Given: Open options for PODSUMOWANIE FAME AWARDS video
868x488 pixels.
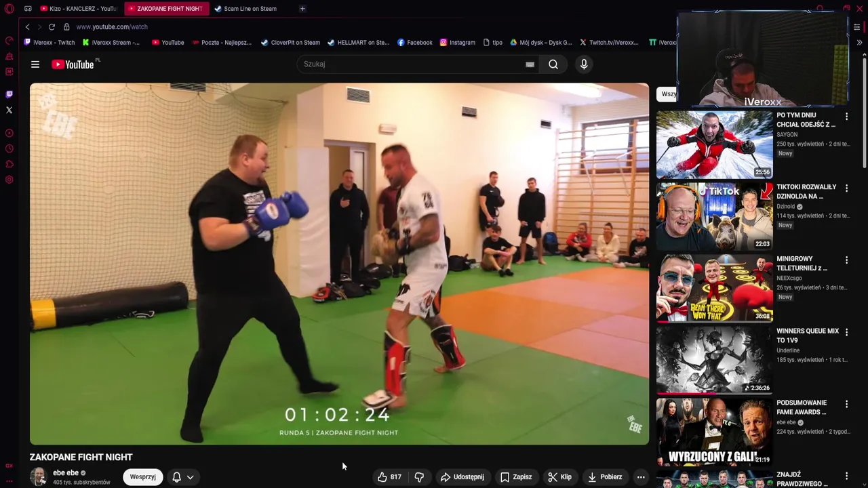Looking at the screenshot, I should (846, 404).
